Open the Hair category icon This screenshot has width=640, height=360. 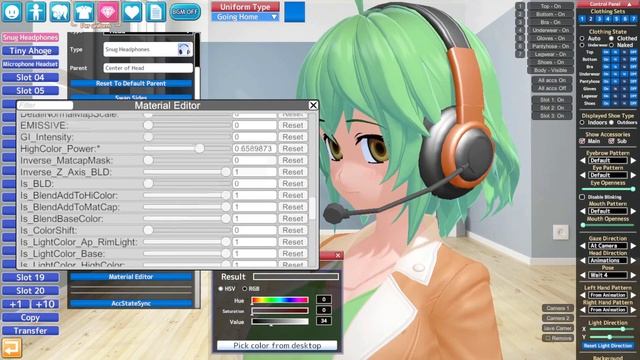tap(60, 12)
